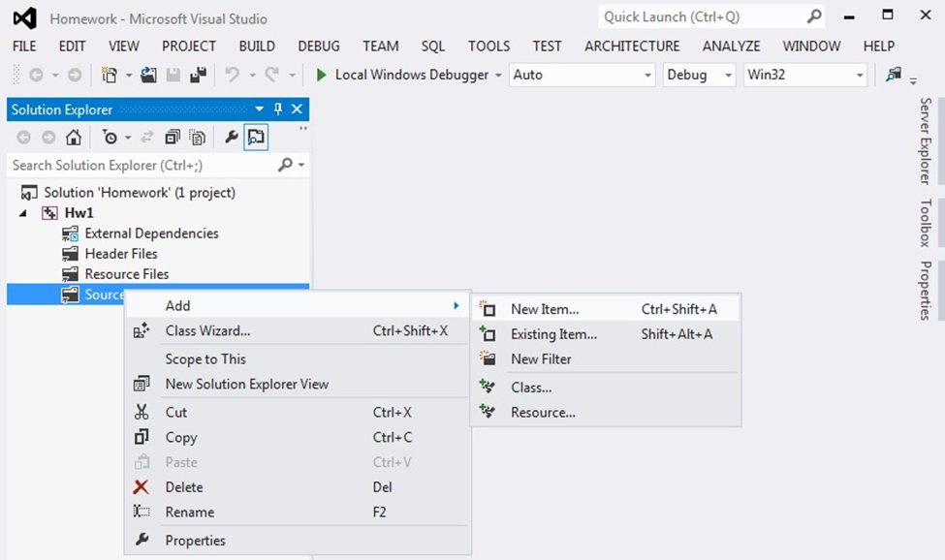Open the Win32 platform dropdown

coord(805,75)
